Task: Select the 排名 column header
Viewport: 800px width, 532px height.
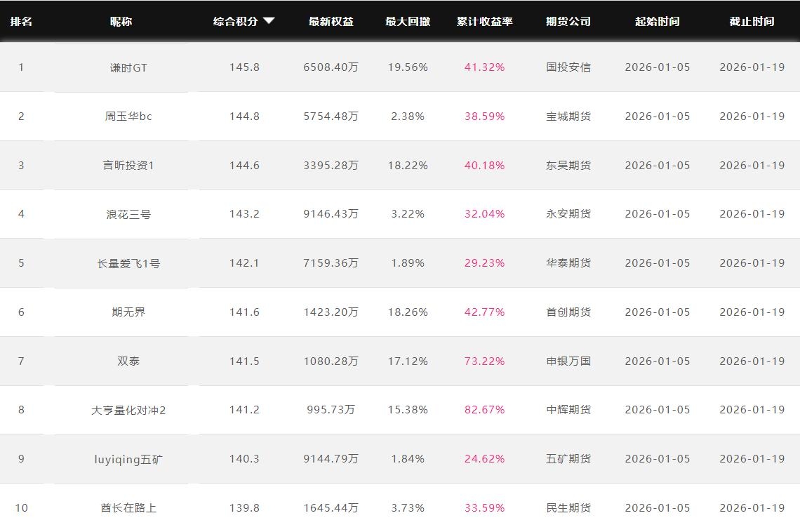Action: click(21, 21)
